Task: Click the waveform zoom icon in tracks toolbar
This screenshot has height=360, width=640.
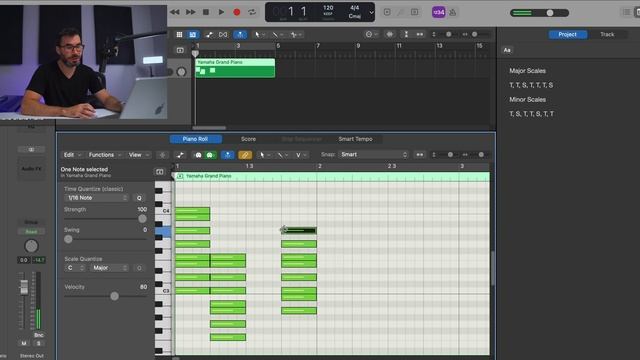Action: pyautogui.click(x=390, y=35)
